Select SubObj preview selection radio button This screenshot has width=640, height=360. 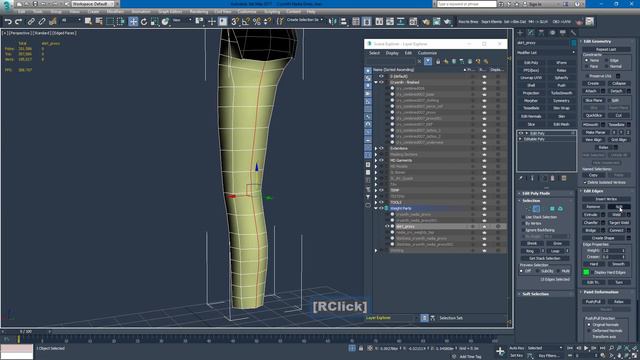(x=538, y=271)
